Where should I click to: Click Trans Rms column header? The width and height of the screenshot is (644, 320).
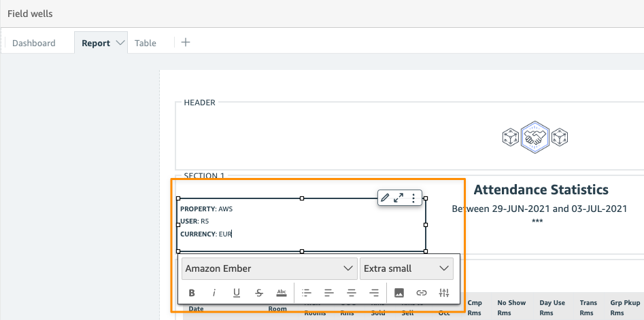pyautogui.click(x=588, y=308)
